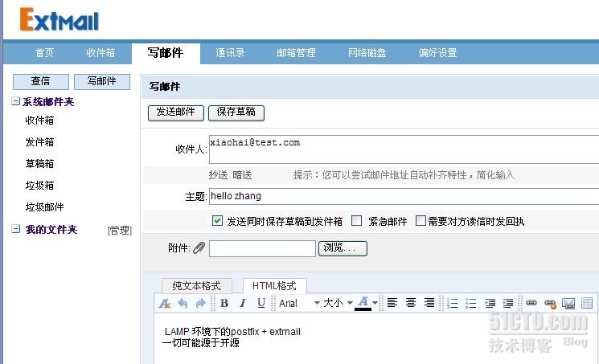Click the 暗送 link

pyautogui.click(x=242, y=175)
